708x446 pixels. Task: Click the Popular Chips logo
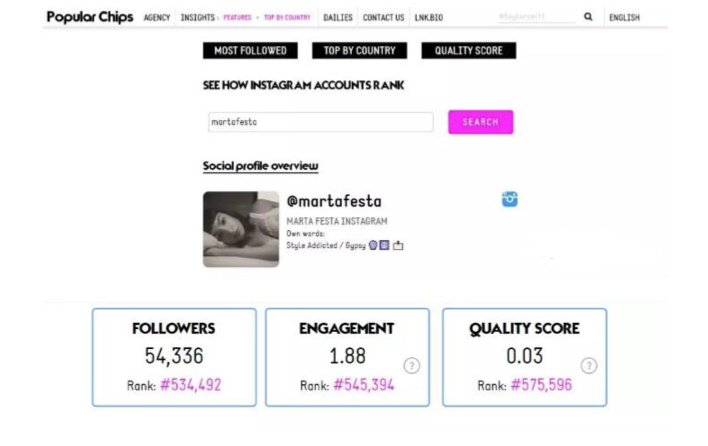(x=90, y=17)
